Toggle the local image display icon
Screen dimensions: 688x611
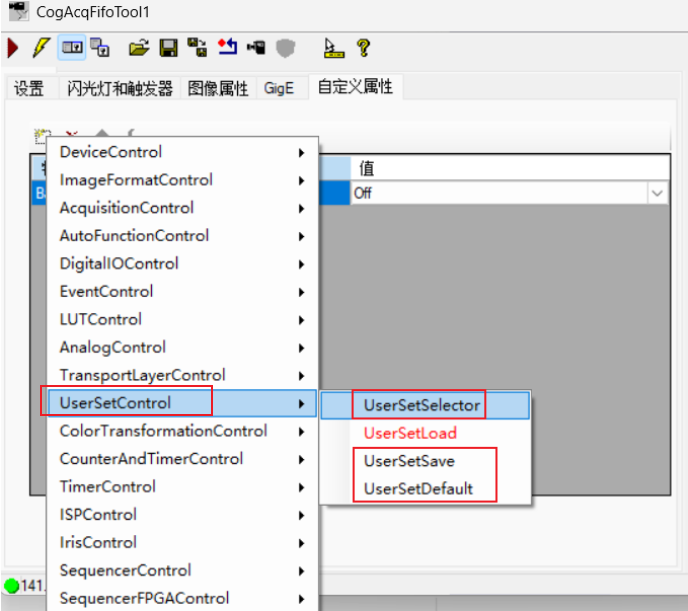pyautogui.click(x=72, y=47)
